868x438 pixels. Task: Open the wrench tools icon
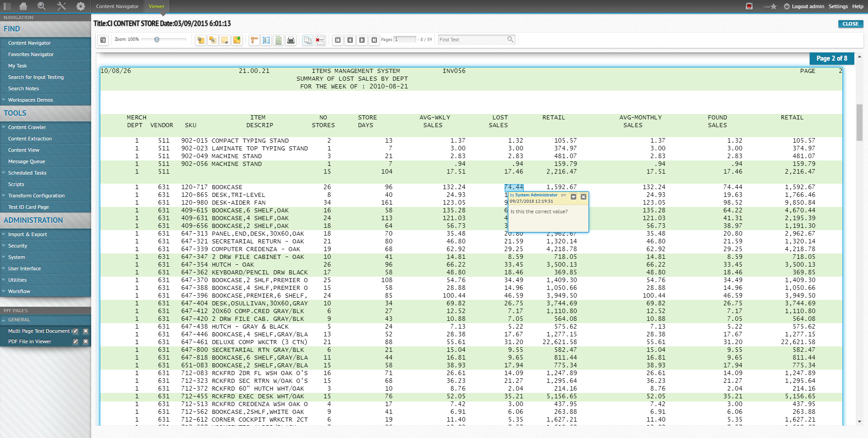(61, 6)
